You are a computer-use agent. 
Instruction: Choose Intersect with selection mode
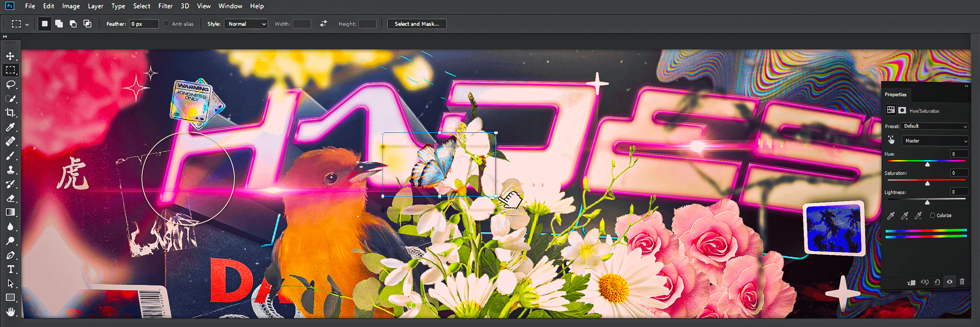coord(88,24)
